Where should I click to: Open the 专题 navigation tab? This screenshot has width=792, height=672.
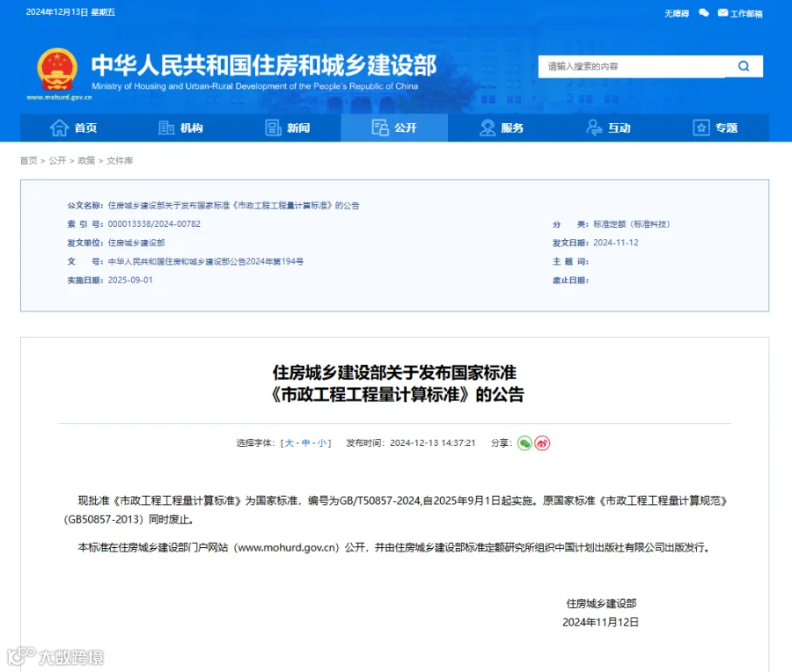coord(715,128)
